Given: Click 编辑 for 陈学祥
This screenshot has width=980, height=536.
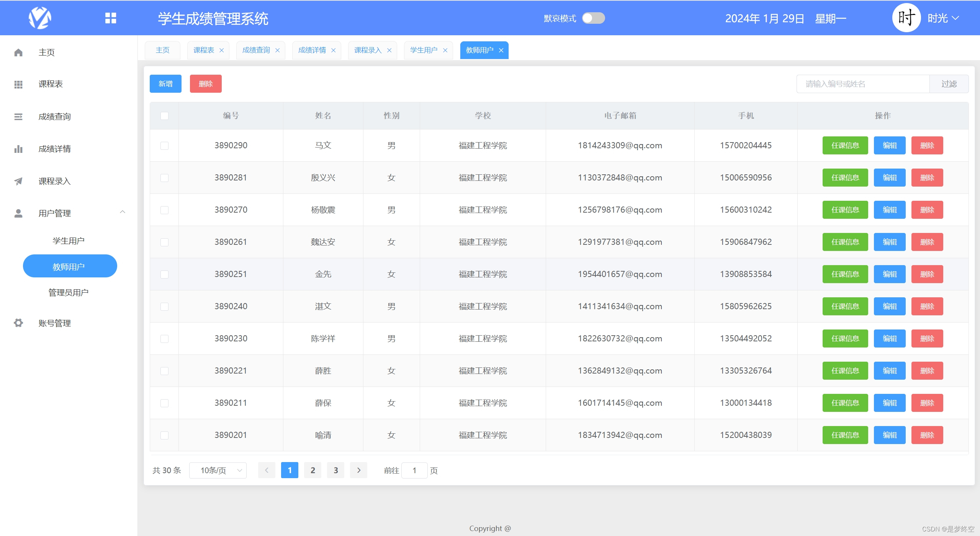Looking at the screenshot, I should 890,339.
